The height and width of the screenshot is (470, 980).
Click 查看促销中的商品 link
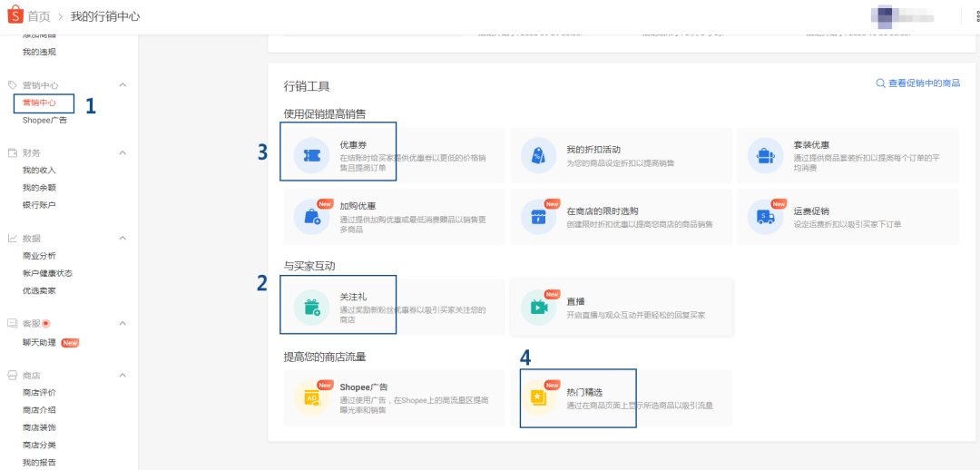[x=925, y=83]
